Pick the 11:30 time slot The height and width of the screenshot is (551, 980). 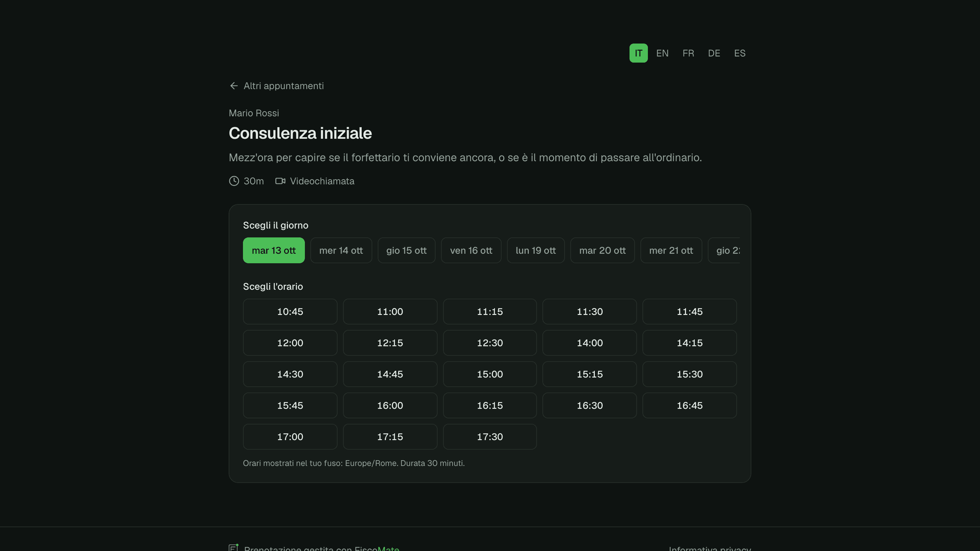click(590, 312)
